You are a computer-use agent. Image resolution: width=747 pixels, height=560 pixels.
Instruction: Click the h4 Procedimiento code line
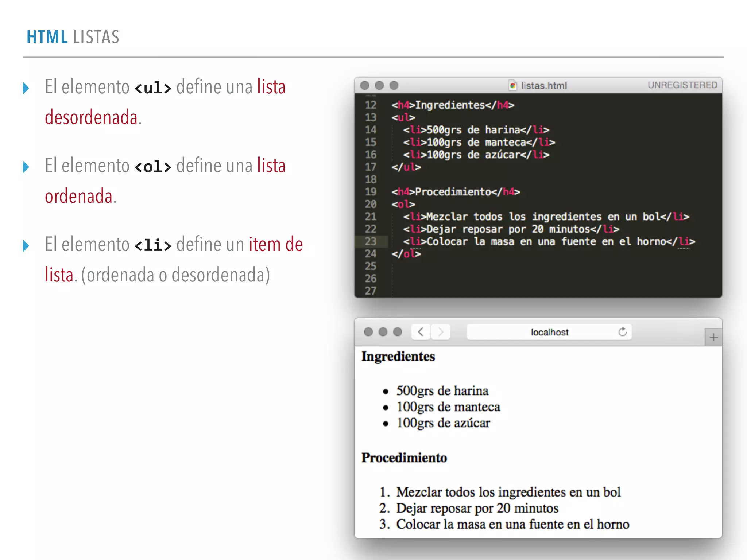456,192
